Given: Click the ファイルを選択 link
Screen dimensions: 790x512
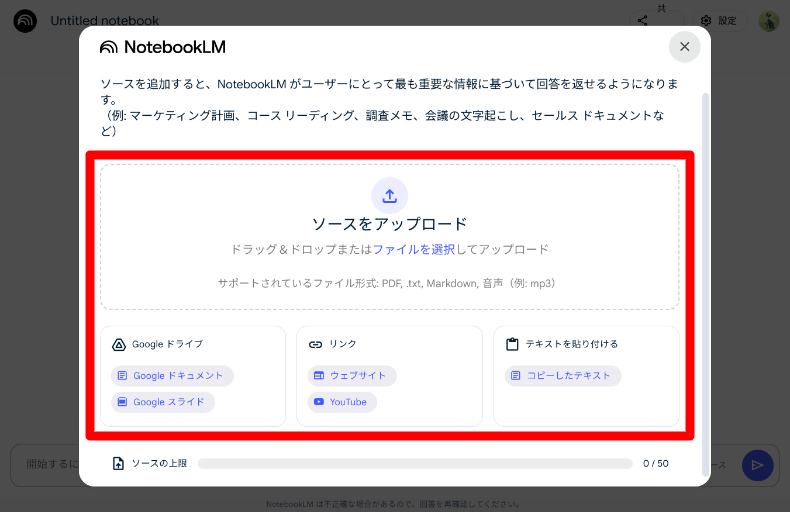Looking at the screenshot, I should pos(414,249).
